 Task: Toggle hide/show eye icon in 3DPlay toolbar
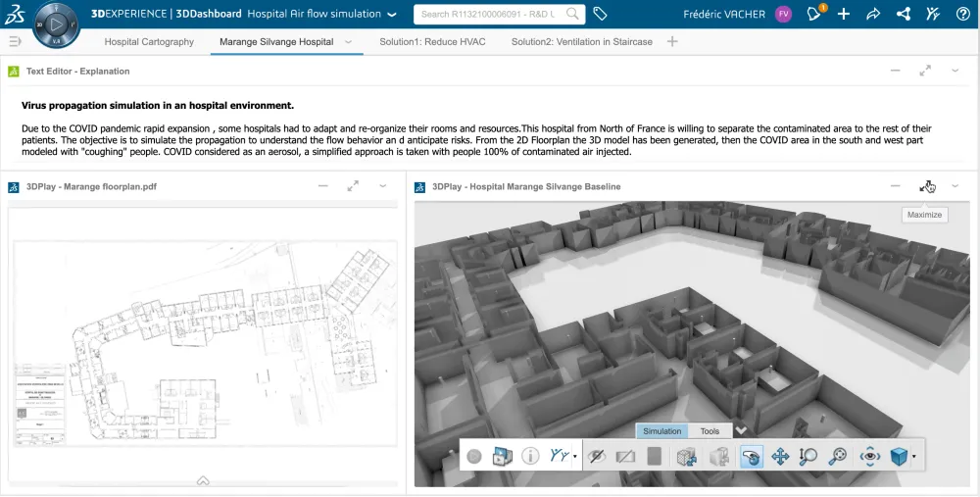pyautogui.click(x=597, y=457)
